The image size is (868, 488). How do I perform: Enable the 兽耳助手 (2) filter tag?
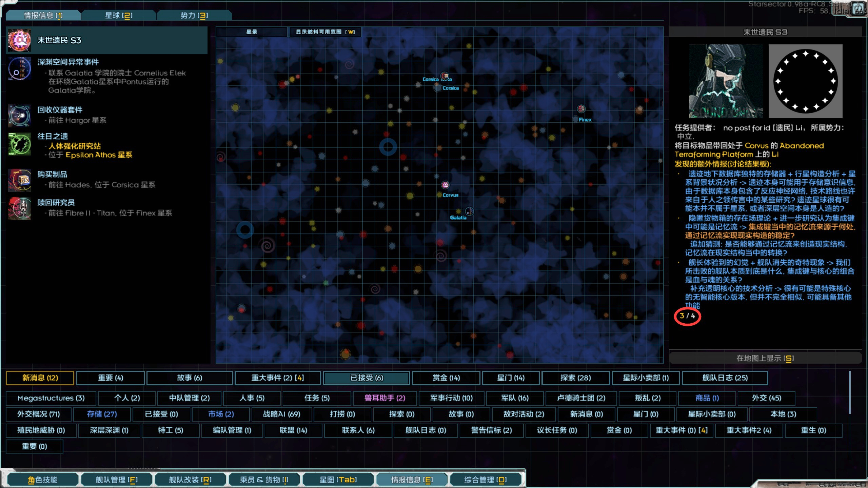(384, 398)
